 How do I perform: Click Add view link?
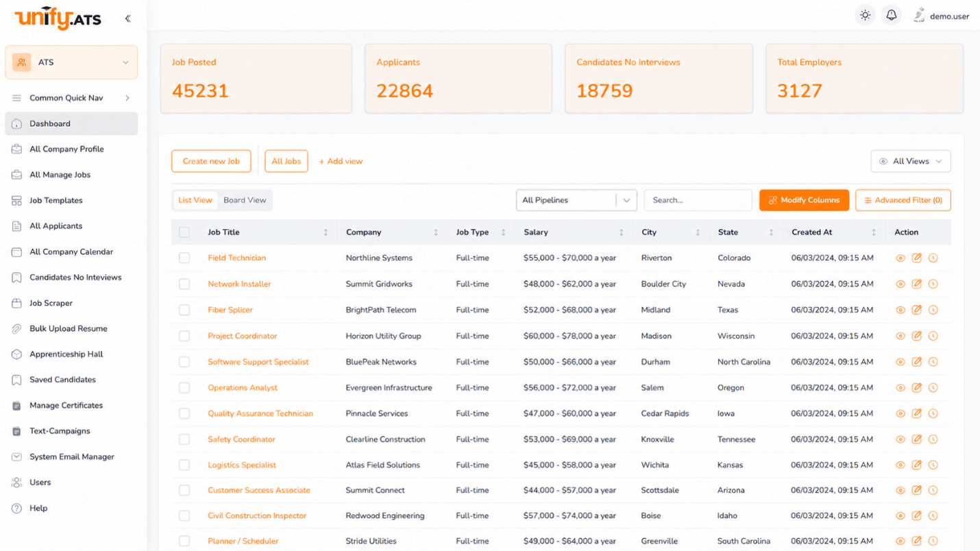[x=341, y=162]
